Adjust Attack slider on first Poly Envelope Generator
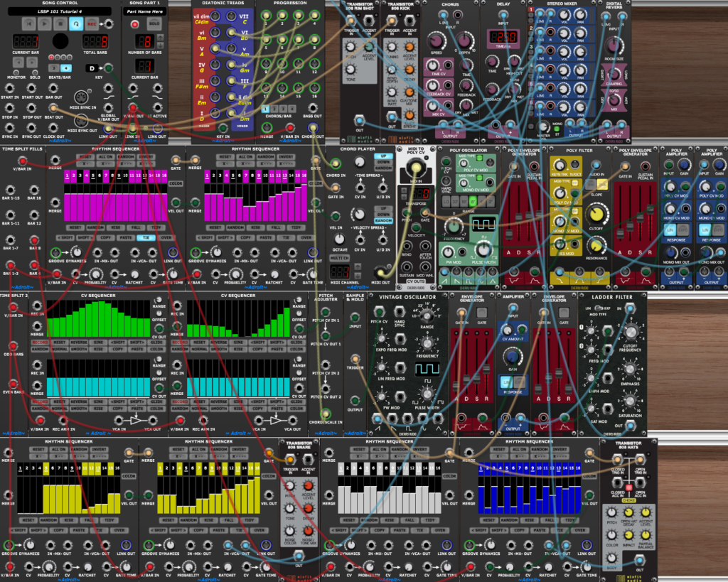Viewport: 728px width, 582px height. (x=509, y=235)
